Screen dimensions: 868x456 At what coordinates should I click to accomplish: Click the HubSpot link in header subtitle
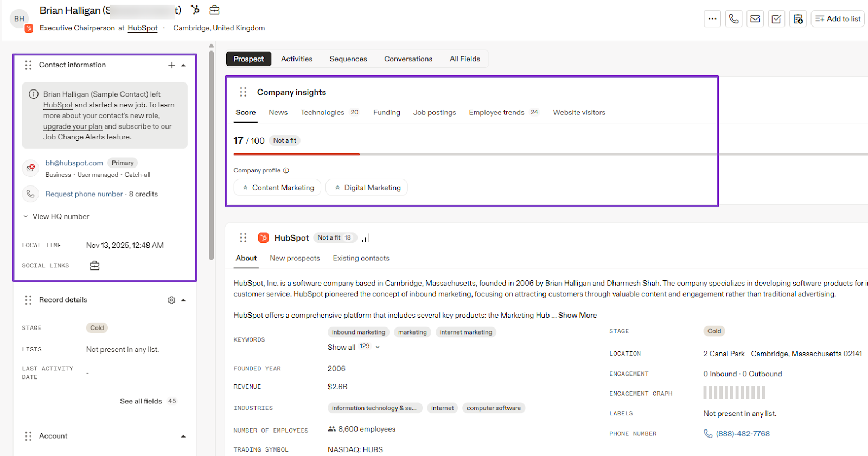143,28
